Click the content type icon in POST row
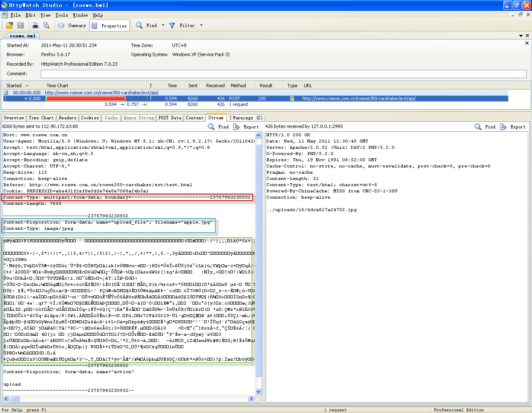The width and height of the screenshot is (532, 413). [x=292, y=98]
